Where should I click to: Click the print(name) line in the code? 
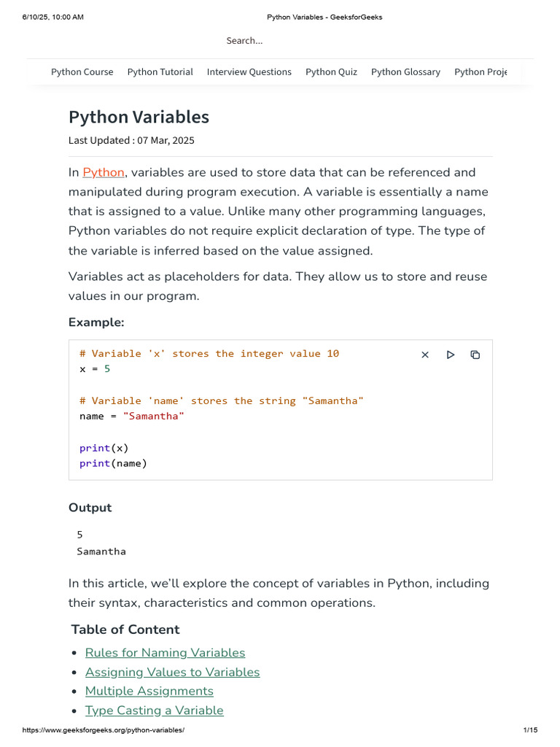coord(113,462)
